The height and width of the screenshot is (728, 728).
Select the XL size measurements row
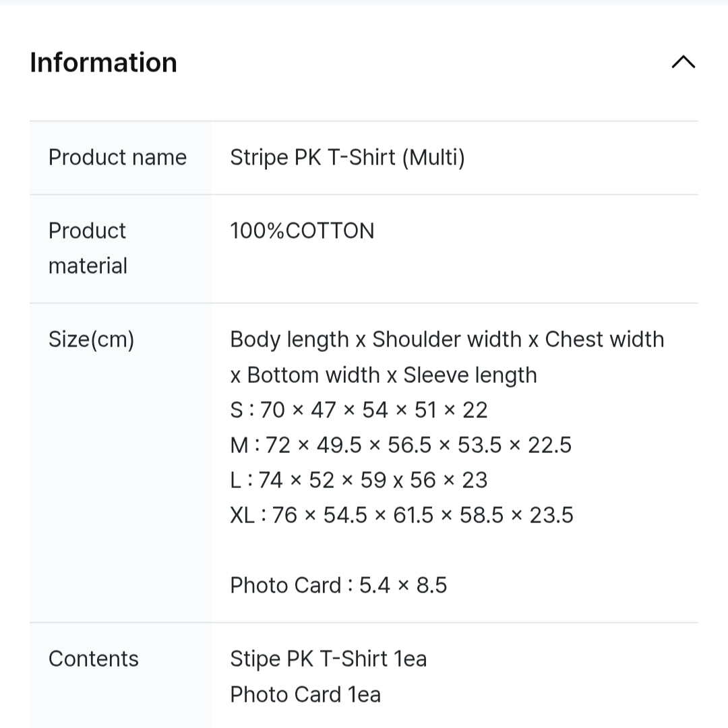(x=402, y=515)
